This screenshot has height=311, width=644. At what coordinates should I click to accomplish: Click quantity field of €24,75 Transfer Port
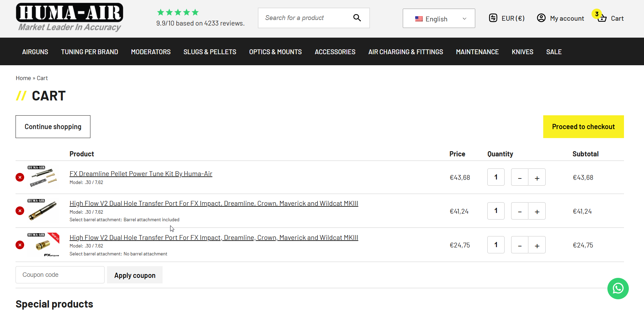click(x=496, y=245)
